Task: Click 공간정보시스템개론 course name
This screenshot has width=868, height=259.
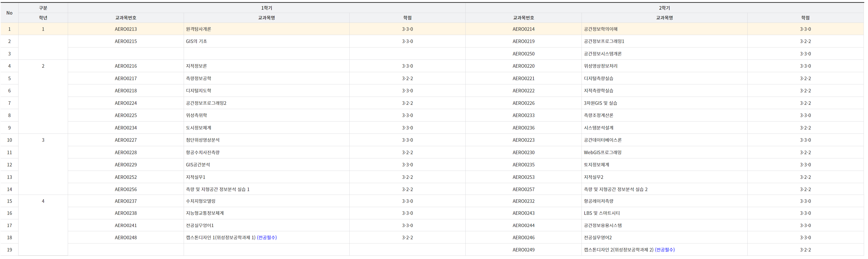Action: pos(602,54)
